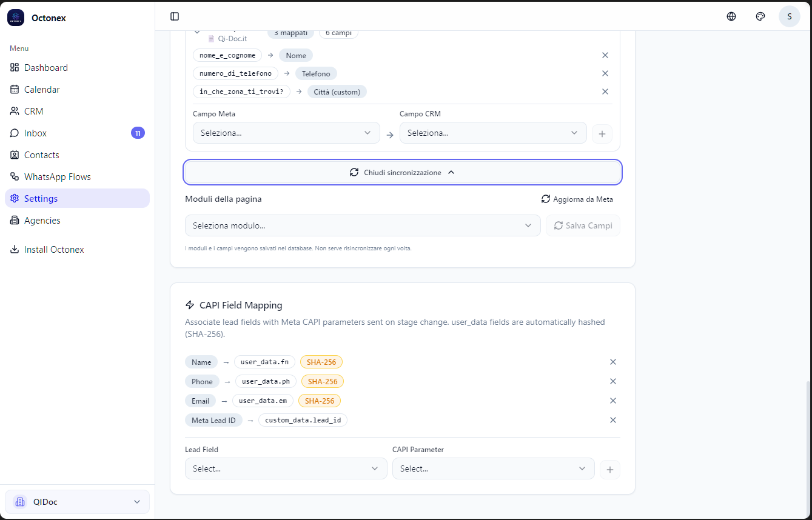This screenshot has width=812, height=520.
Task: Go to the Inbox menu item
Action: coord(35,133)
